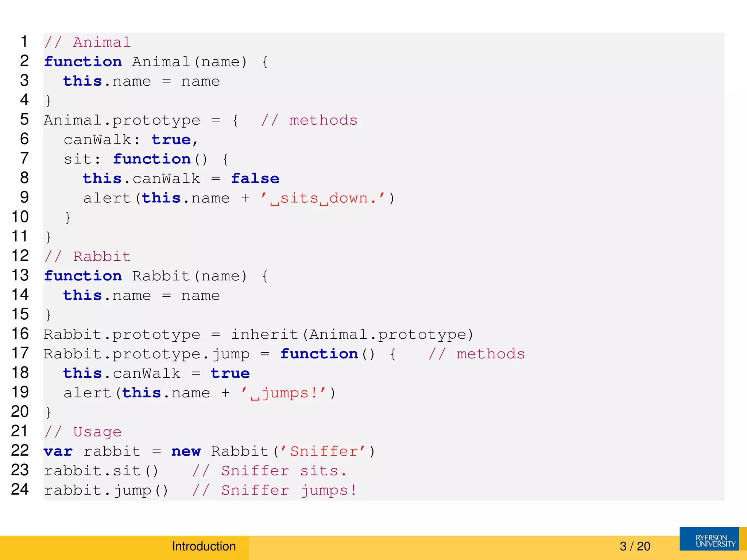
Task: Click line number 11 in the gutter
Action: click(20, 236)
